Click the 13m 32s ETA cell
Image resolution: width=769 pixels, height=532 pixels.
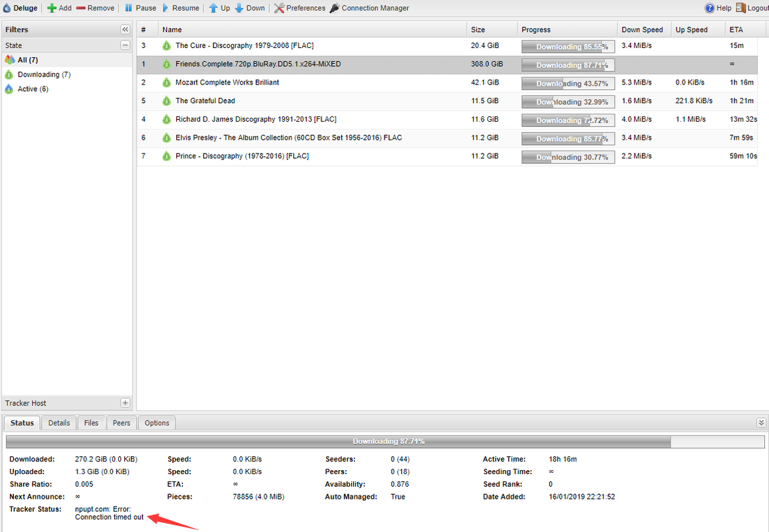point(744,119)
